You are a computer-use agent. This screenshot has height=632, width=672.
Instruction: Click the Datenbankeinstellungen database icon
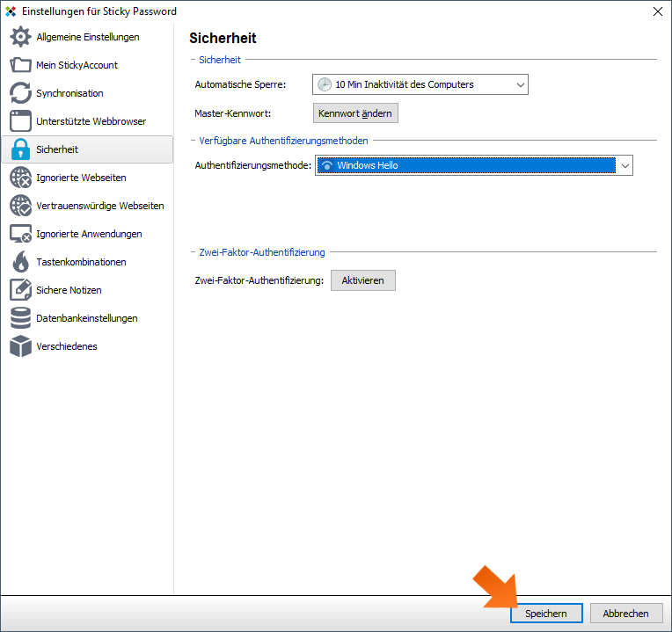pos(20,318)
